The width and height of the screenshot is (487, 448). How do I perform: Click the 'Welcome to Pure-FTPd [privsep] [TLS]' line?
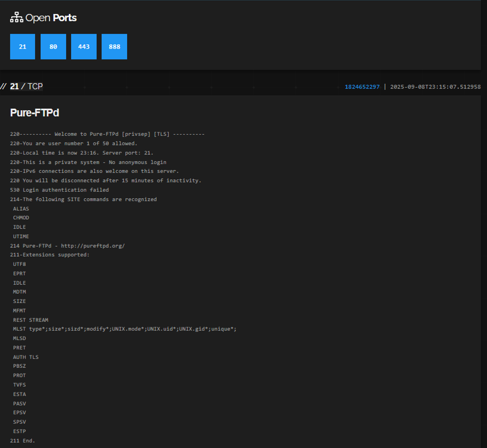point(107,134)
